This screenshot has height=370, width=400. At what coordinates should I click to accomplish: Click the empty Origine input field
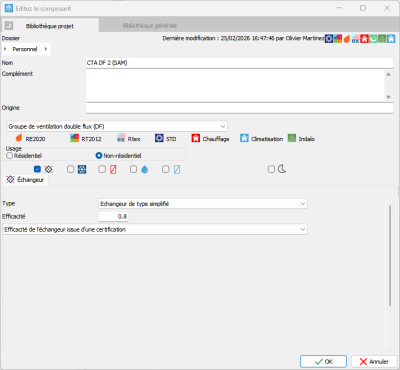point(239,108)
